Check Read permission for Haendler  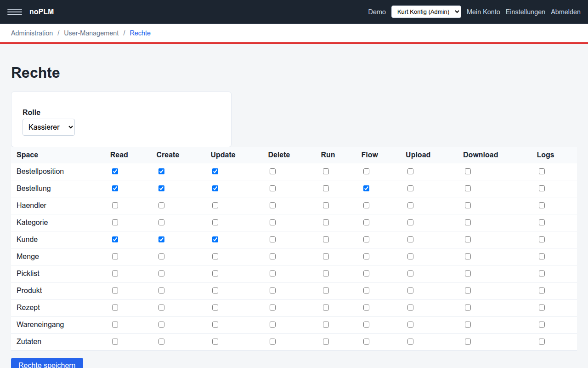115,205
